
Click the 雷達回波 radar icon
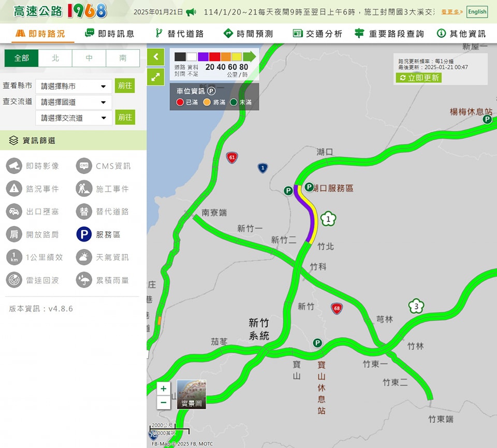[14, 280]
